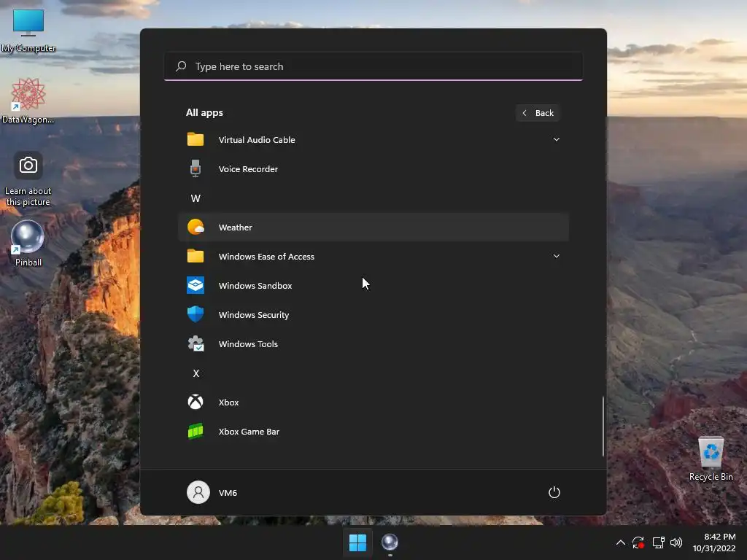Image resolution: width=747 pixels, height=560 pixels.
Task: Click the Type here to search field
Action: pos(373,66)
